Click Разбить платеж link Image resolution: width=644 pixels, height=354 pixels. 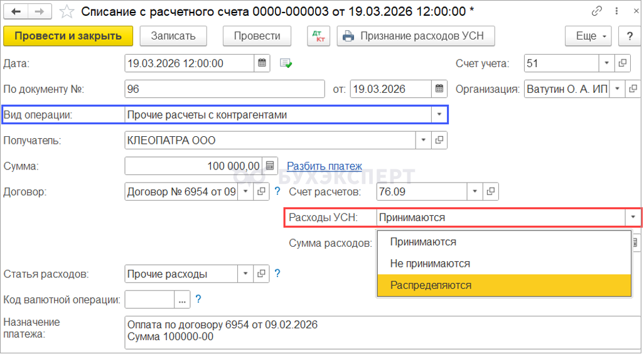click(x=325, y=166)
